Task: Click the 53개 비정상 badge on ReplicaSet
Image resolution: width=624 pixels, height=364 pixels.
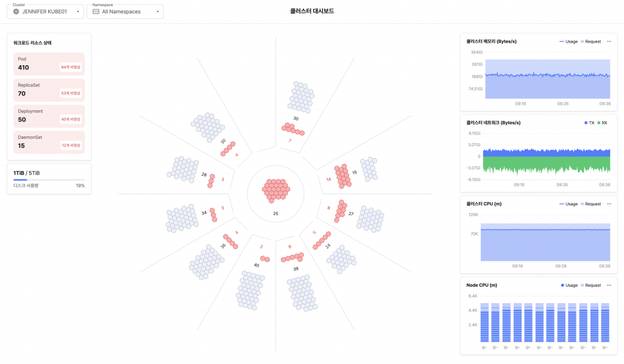Action: pos(71,93)
